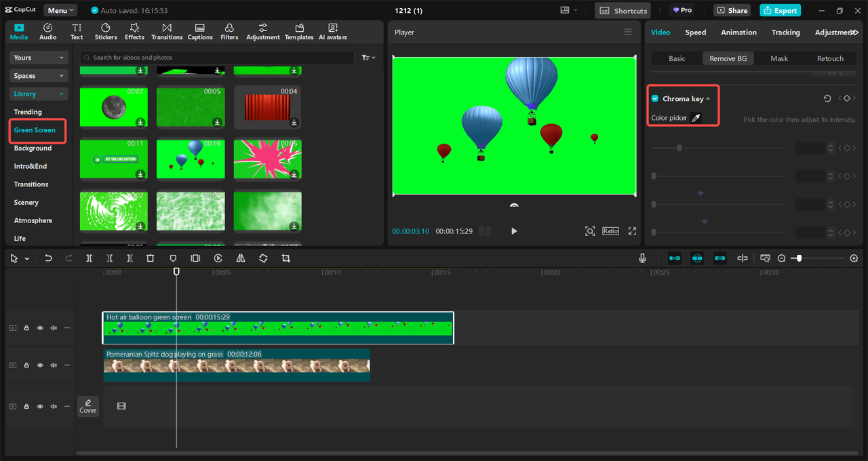Open the Menu dropdown
The width and height of the screenshot is (868, 461).
tap(60, 11)
